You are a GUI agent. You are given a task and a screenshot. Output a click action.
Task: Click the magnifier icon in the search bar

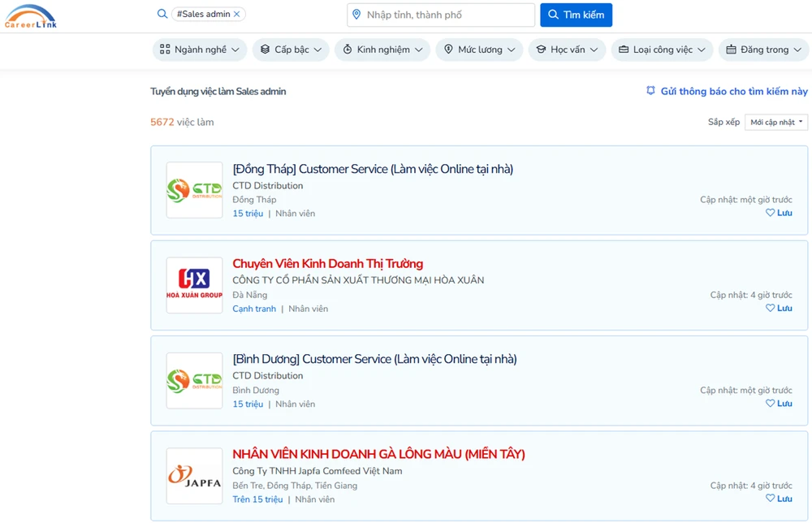click(162, 14)
